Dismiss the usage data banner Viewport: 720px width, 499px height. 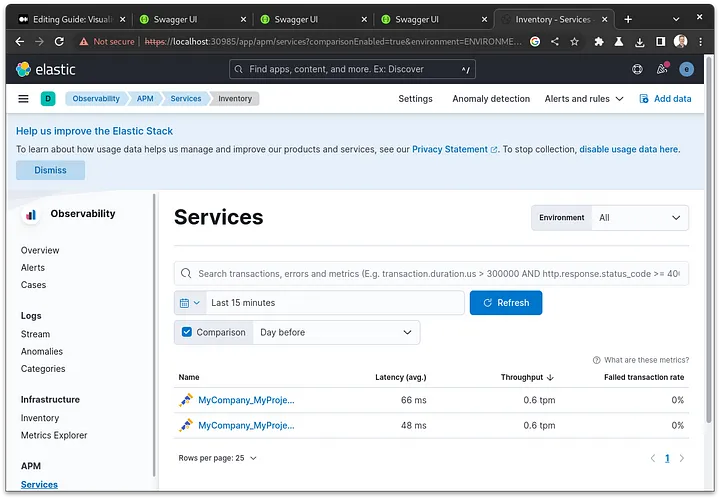click(x=51, y=170)
